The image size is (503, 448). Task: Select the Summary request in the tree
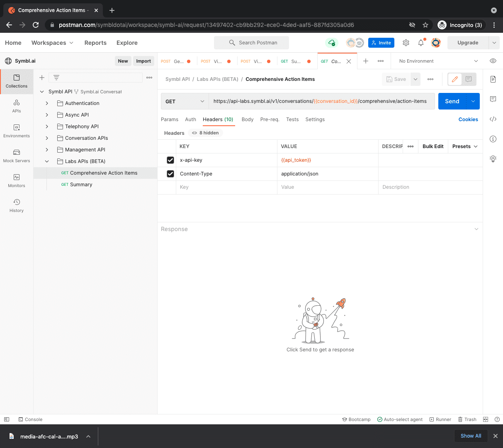[81, 185]
